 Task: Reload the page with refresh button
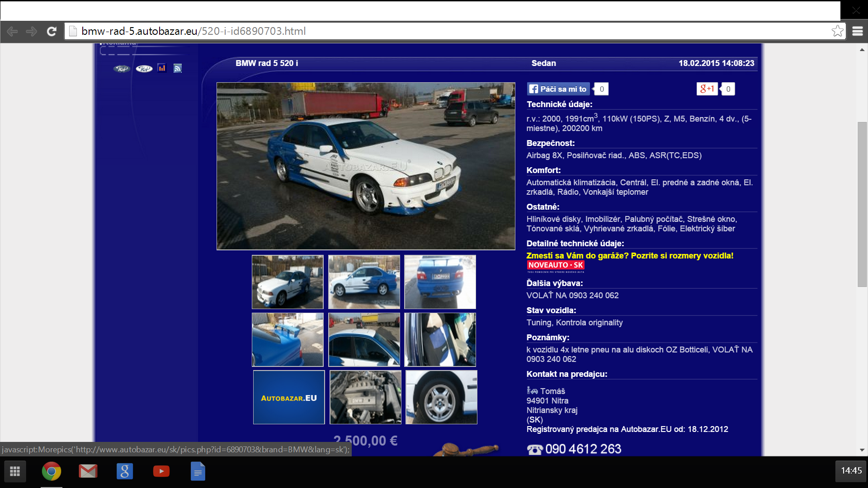52,31
